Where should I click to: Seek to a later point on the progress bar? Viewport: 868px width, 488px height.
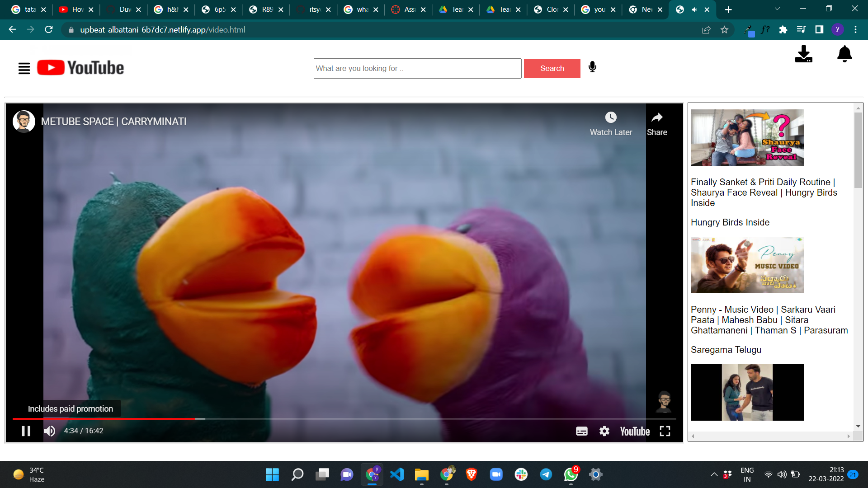point(407,418)
